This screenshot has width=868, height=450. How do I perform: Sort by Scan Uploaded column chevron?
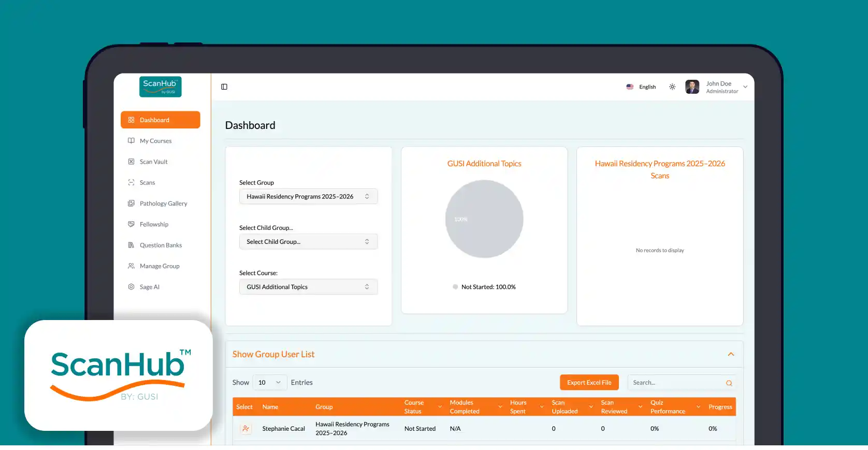[x=591, y=407]
